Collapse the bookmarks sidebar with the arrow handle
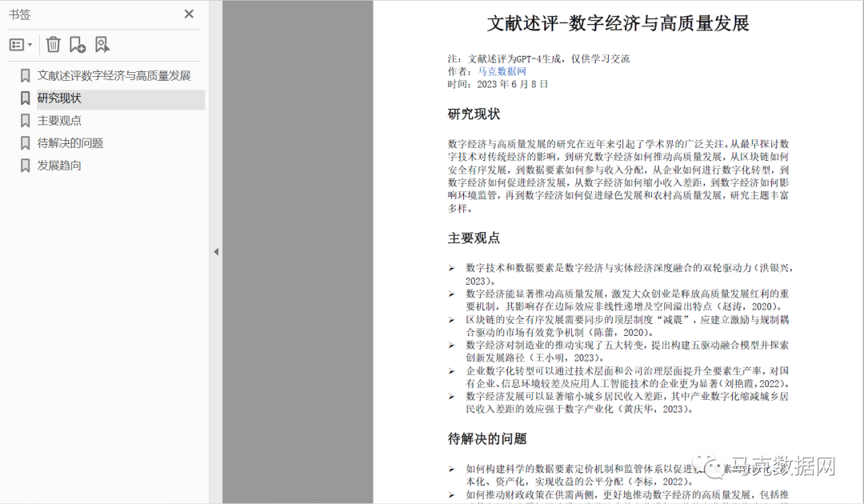 pos(216,251)
